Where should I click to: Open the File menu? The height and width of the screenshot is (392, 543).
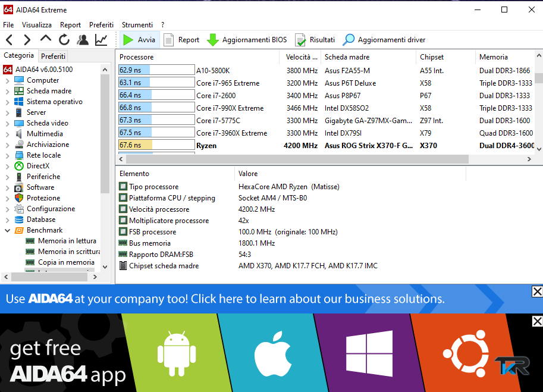[x=8, y=25]
